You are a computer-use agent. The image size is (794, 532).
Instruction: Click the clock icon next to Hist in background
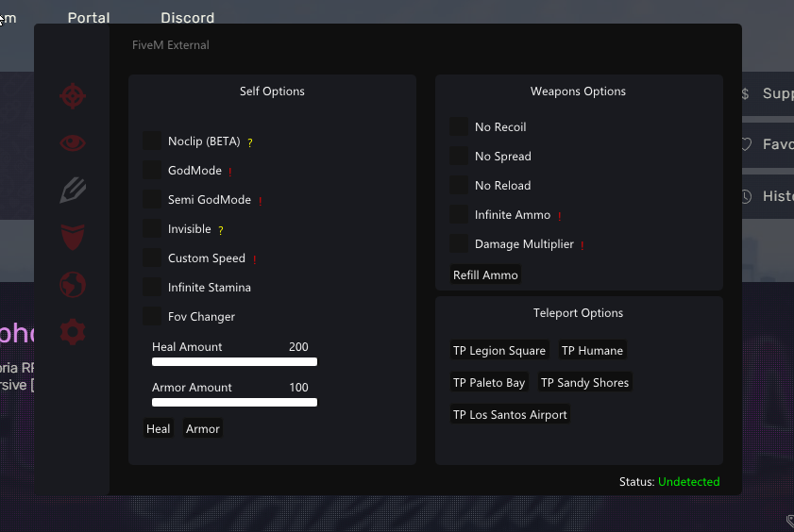[x=747, y=196]
